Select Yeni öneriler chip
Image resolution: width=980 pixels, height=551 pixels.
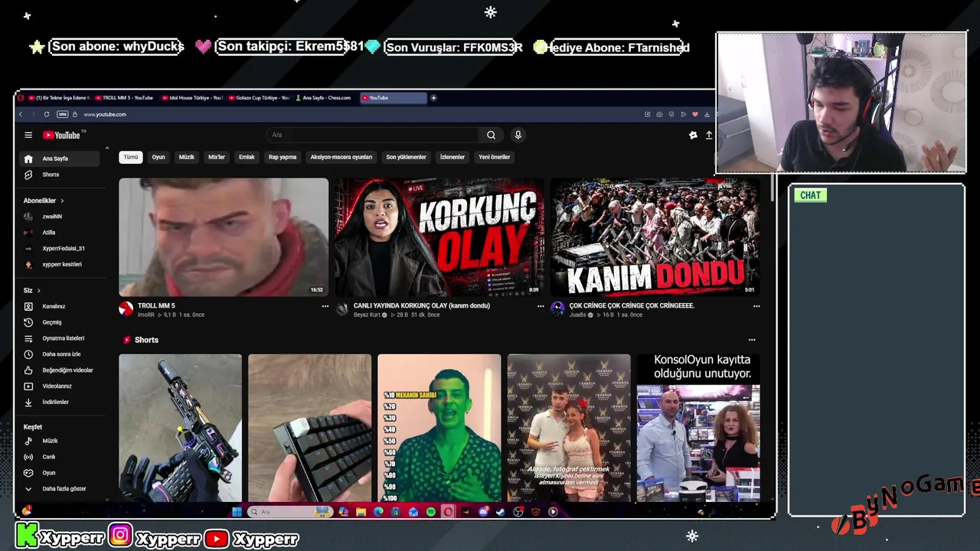pos(494,157)
